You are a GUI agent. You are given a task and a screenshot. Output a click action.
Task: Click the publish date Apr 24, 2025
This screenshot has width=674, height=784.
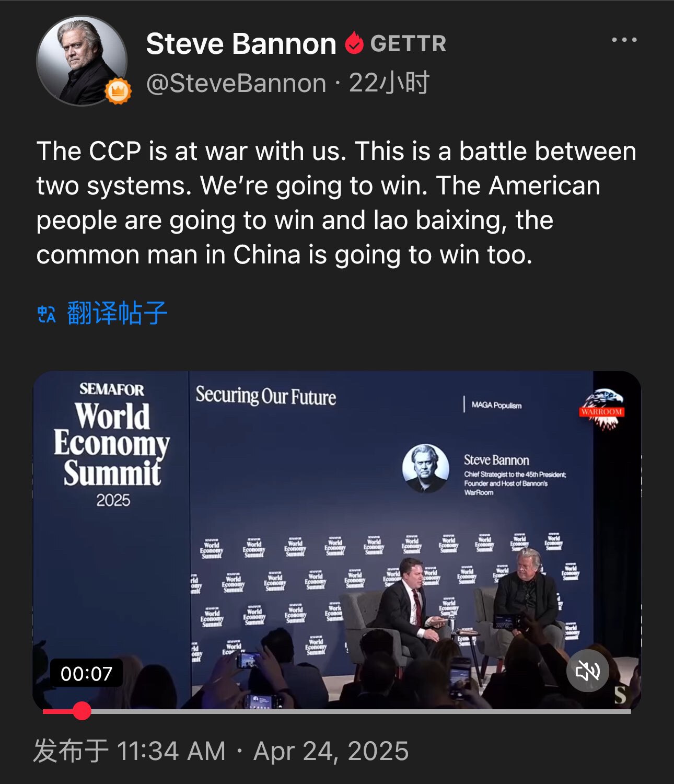(331, 751)
